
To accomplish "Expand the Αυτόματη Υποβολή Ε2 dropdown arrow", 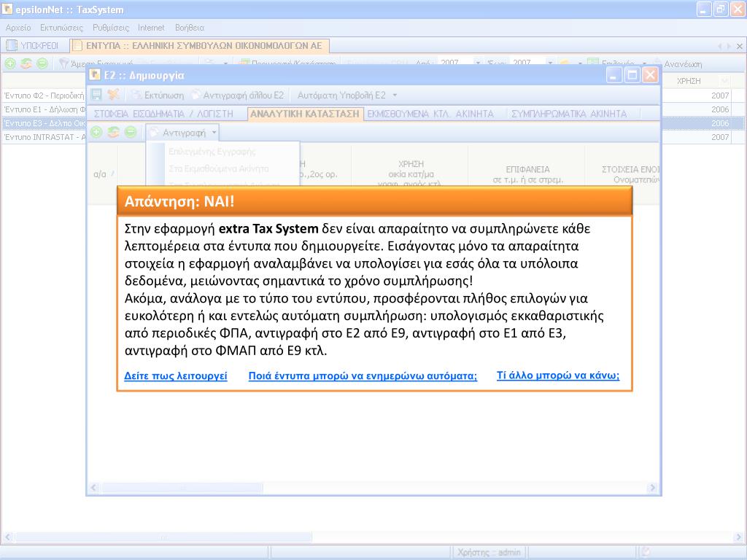I will tap(395, 96).
